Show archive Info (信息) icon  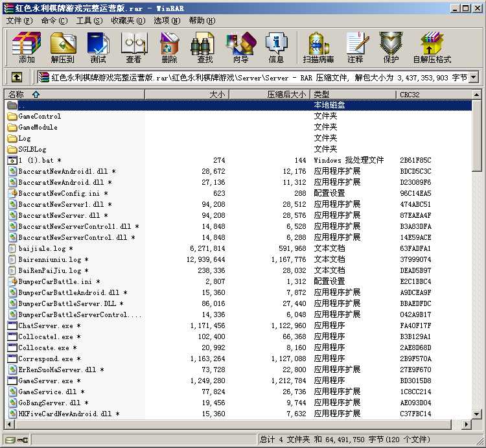[x=276, y=47]
